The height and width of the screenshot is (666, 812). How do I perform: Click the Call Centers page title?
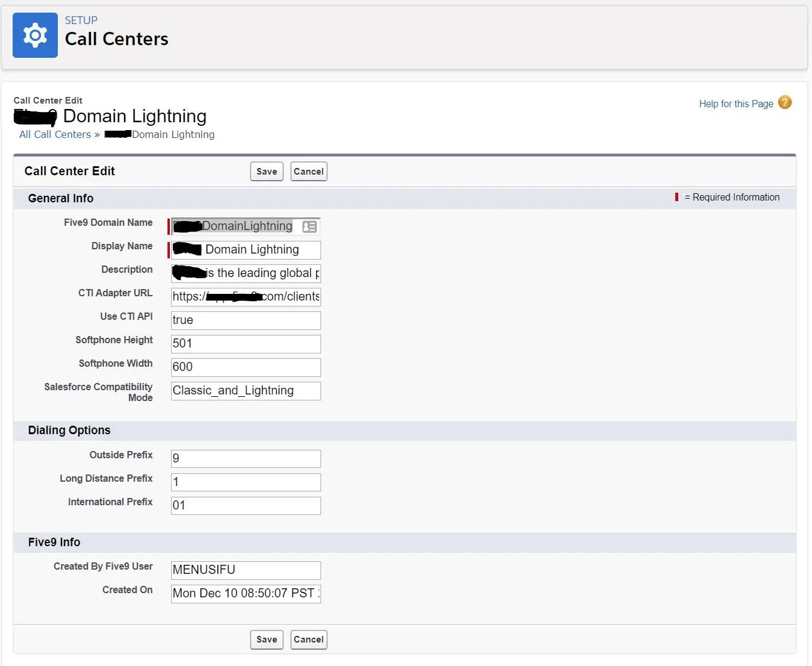click(117, 39)
